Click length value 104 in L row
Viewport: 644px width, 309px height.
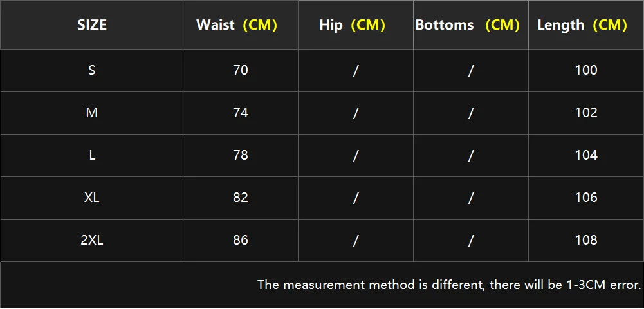(586, 155)
